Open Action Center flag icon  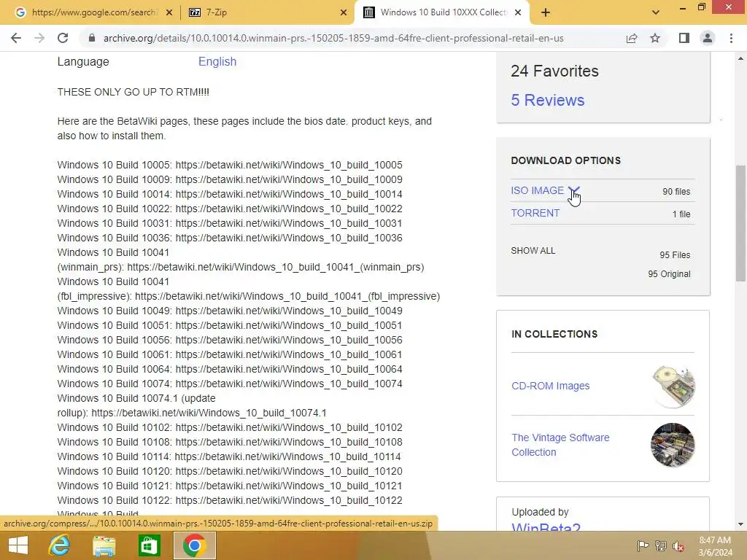pyautogui.click(x=643, y=545)
